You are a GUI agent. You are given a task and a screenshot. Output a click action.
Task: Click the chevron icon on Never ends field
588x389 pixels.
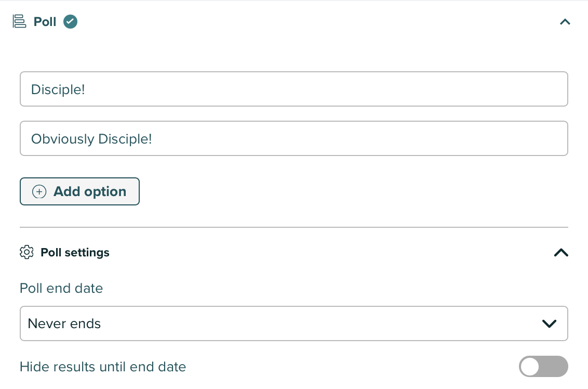[549, 323]
